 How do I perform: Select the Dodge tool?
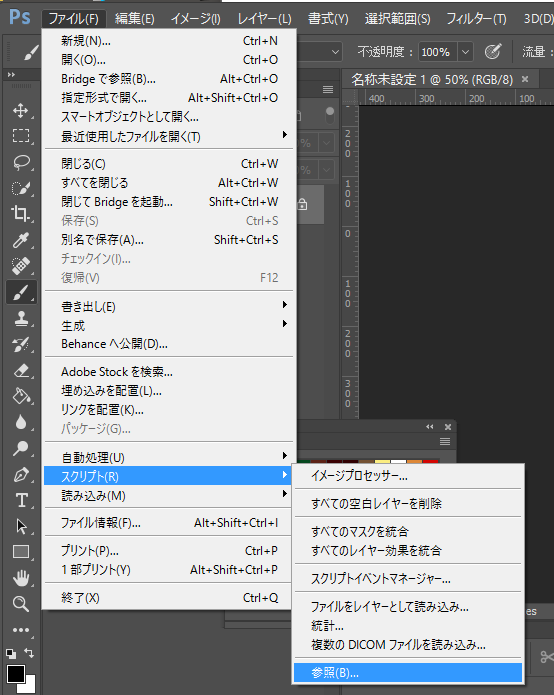[20, 448]
